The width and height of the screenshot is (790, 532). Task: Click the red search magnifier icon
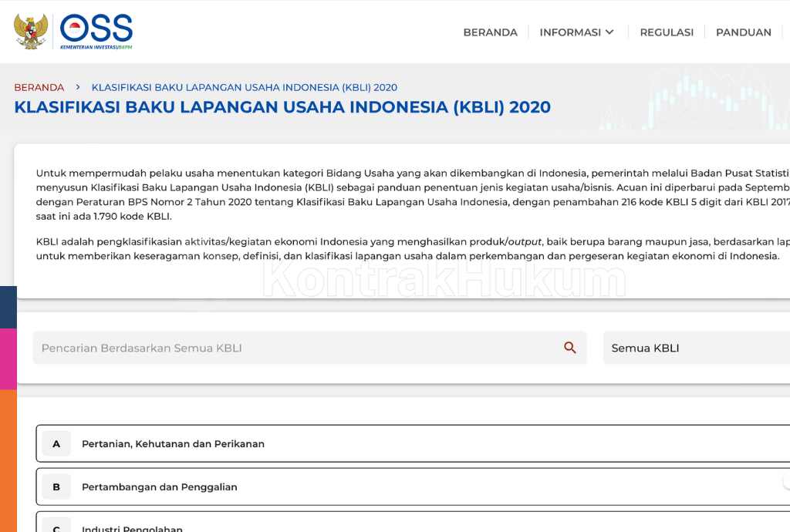click(569, 348)
